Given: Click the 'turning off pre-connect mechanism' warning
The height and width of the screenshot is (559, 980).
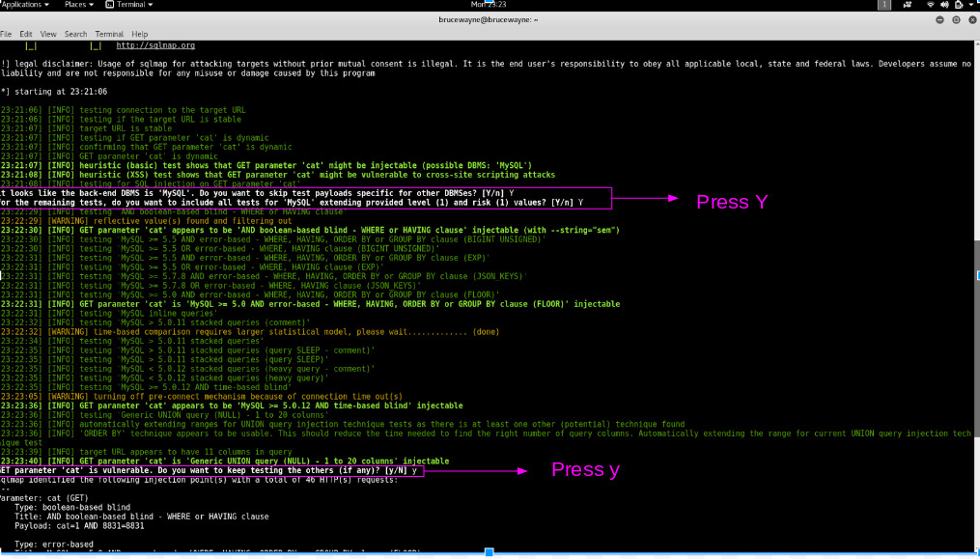Looking at the screenshot, I should (x=201, y=397).
